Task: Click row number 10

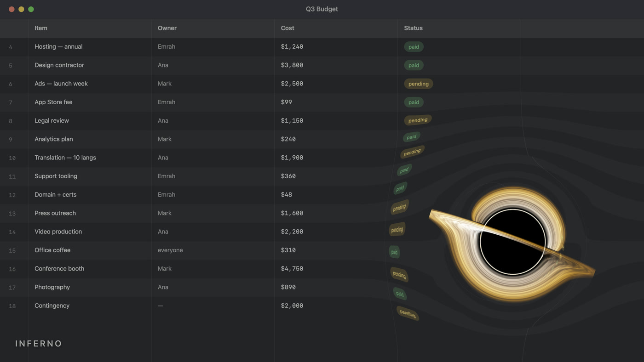Action: (12, 158)
